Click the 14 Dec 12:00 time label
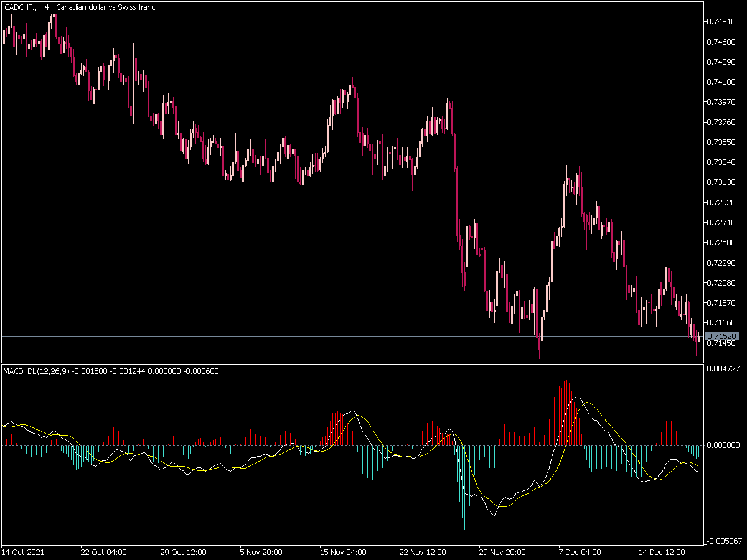The height and width of the screenshot is (560, 747). tap(662, 552)
